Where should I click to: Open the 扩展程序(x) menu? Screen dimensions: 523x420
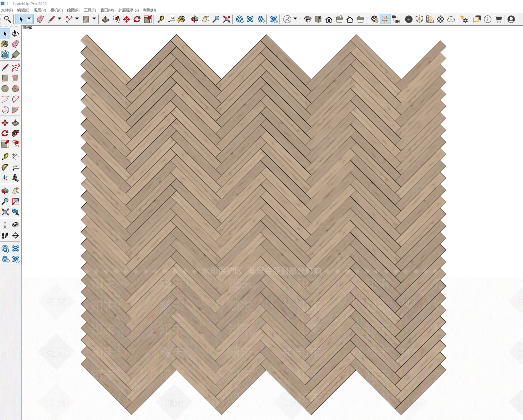click(x=128, y=10)
